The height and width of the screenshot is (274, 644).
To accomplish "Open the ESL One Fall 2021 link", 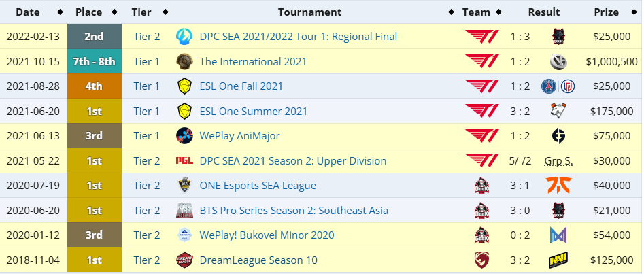I will click(x=241, y=86).
